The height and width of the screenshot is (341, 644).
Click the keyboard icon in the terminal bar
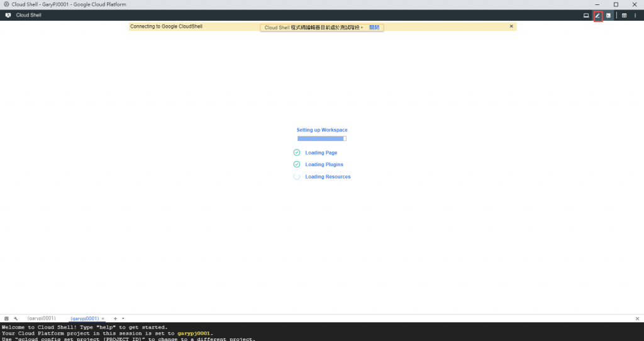(6, 318)
